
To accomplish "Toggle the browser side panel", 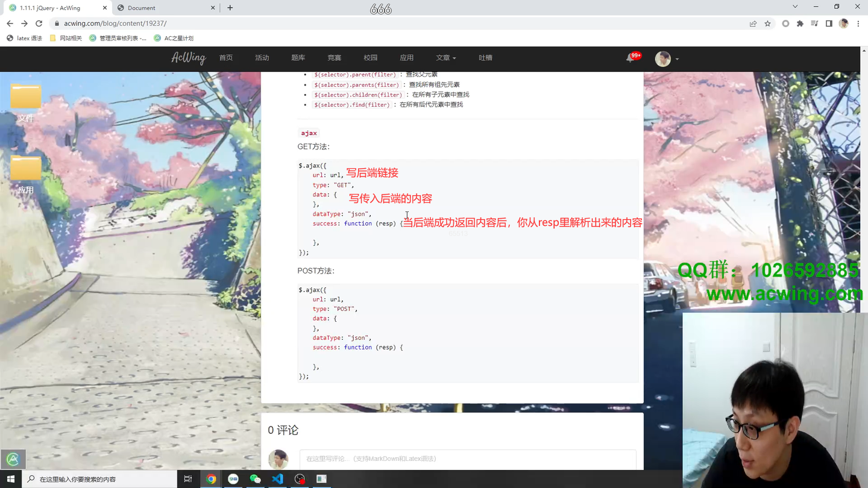I will click(x=829, y=23).
